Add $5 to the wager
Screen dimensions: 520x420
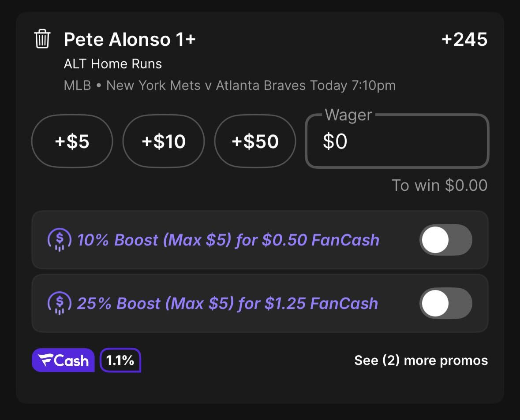coord(72,141)
